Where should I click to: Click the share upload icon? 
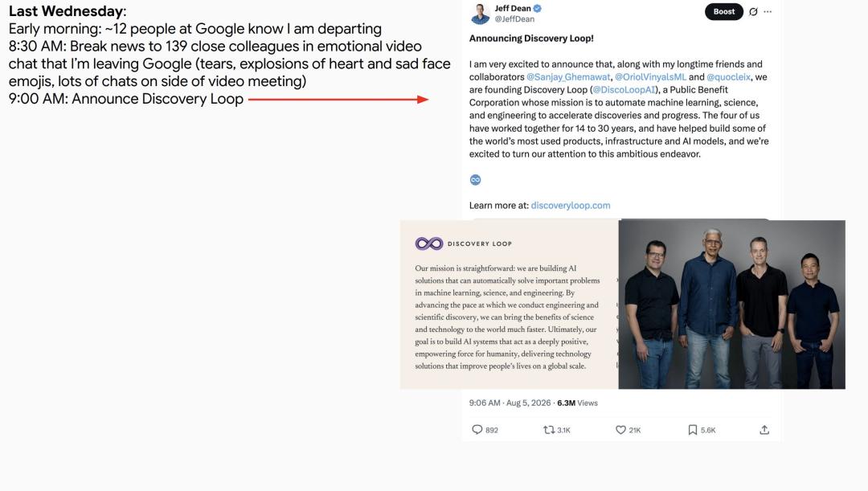[x=764, y=430]
